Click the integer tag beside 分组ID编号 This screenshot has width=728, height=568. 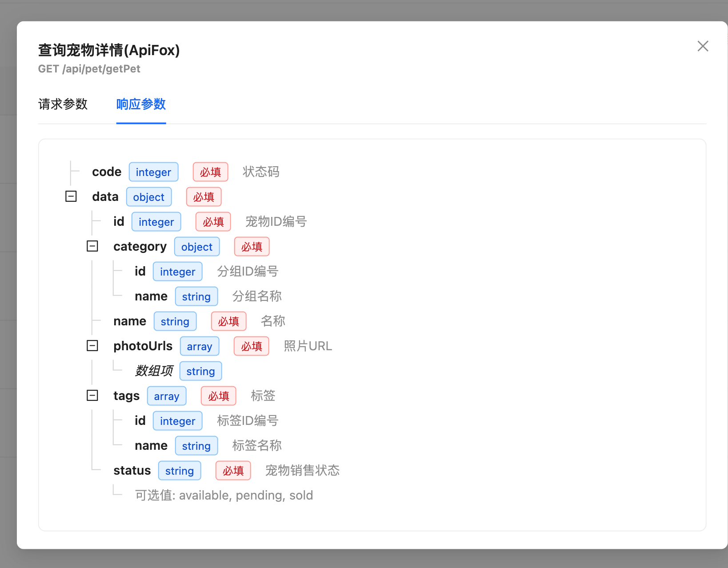click(177, 272)
